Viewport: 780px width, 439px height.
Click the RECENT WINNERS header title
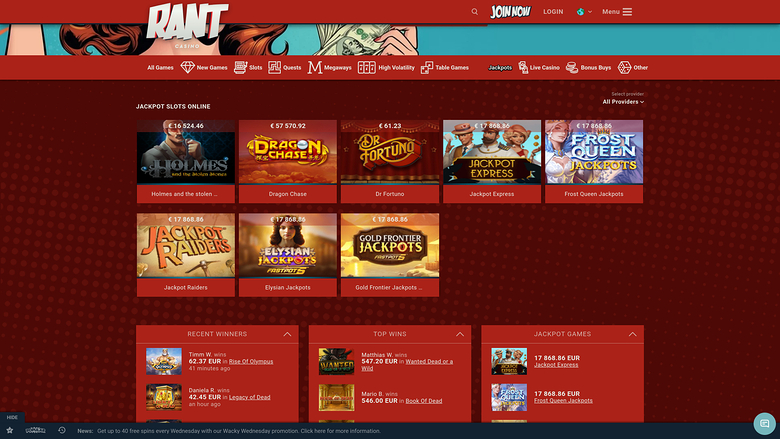click(x=217, y=334)
